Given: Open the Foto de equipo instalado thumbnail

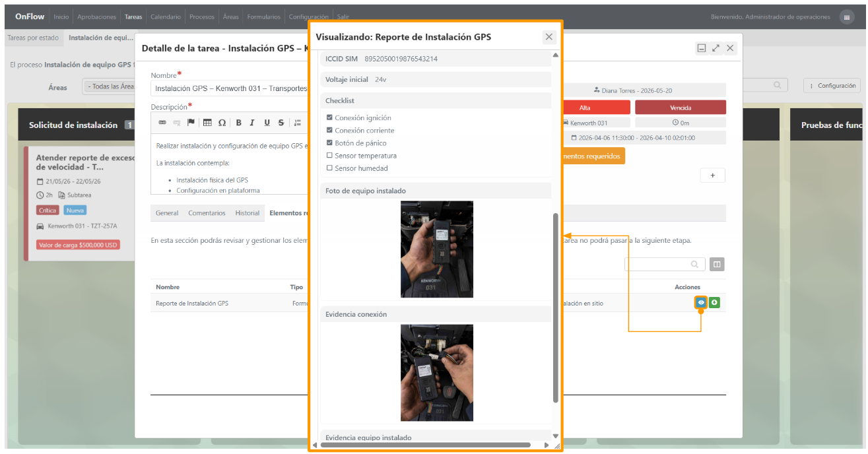Looking at the screenshot, I should coord(437,249).
